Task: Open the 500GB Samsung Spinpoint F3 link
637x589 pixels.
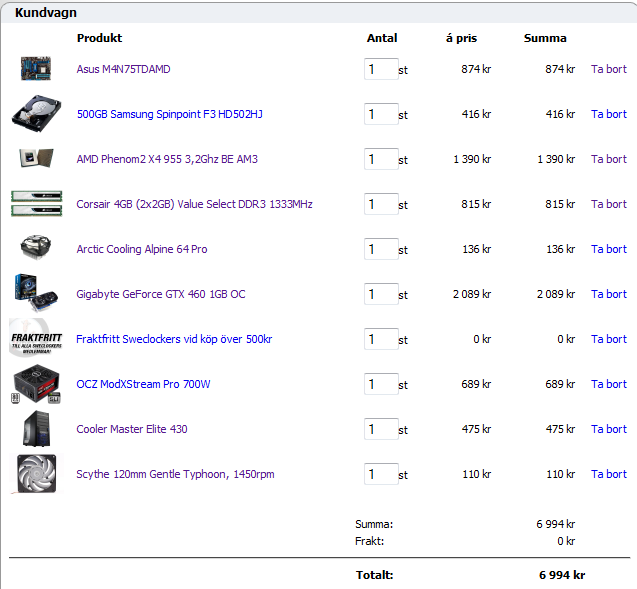Action: (x=169, y=114)
